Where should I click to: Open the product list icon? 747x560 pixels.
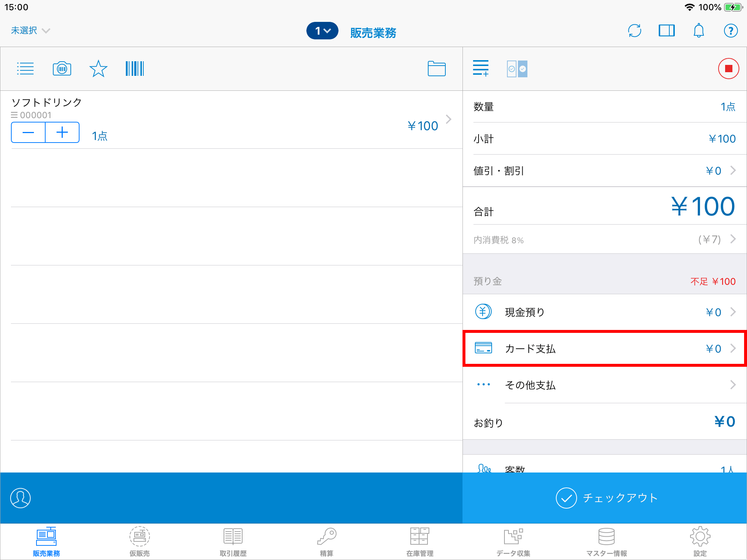[x=25, y=69]
